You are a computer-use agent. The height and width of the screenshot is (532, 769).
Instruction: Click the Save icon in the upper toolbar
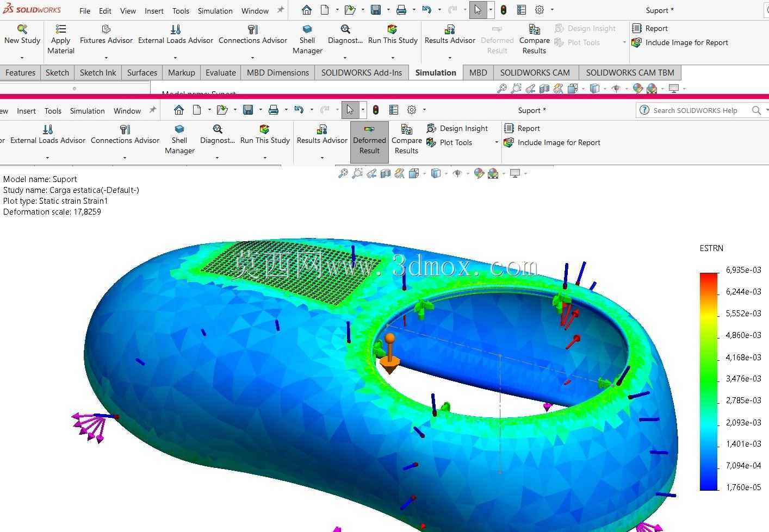tap(376, 10)
